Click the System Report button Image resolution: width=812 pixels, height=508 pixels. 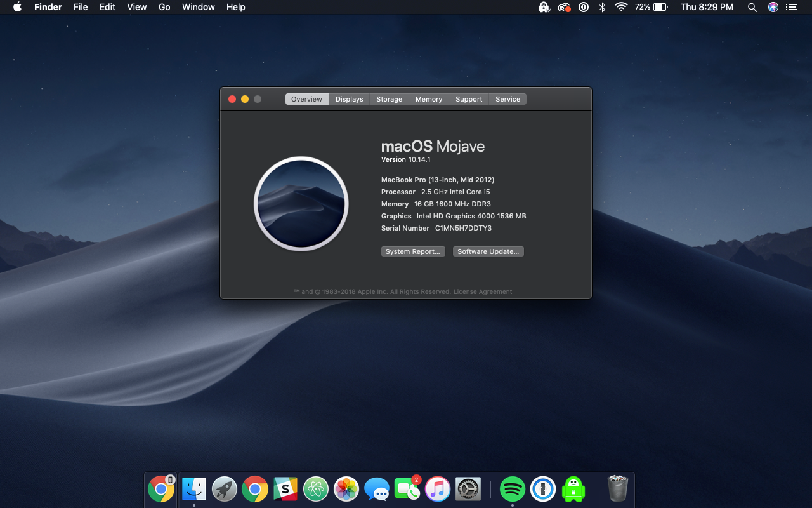413,251
